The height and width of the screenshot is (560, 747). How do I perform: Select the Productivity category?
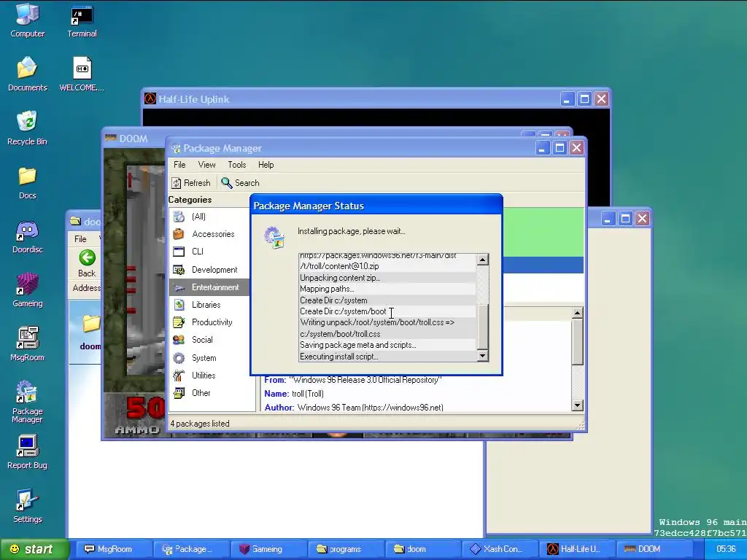pos(209,322)
